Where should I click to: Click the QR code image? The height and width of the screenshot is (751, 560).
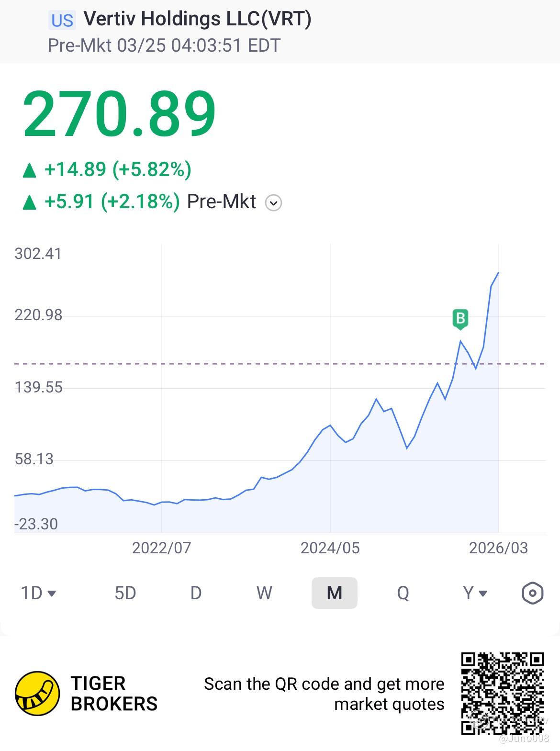(x=503, y=693)
